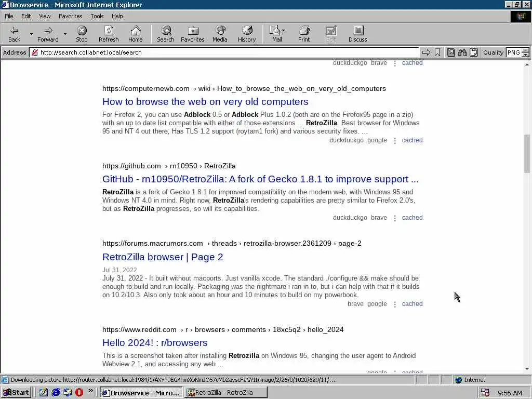Image resolution: width=532 pixels, height=399 pixels.
Task: Print the page using Print button
Action: click(304, 34)
